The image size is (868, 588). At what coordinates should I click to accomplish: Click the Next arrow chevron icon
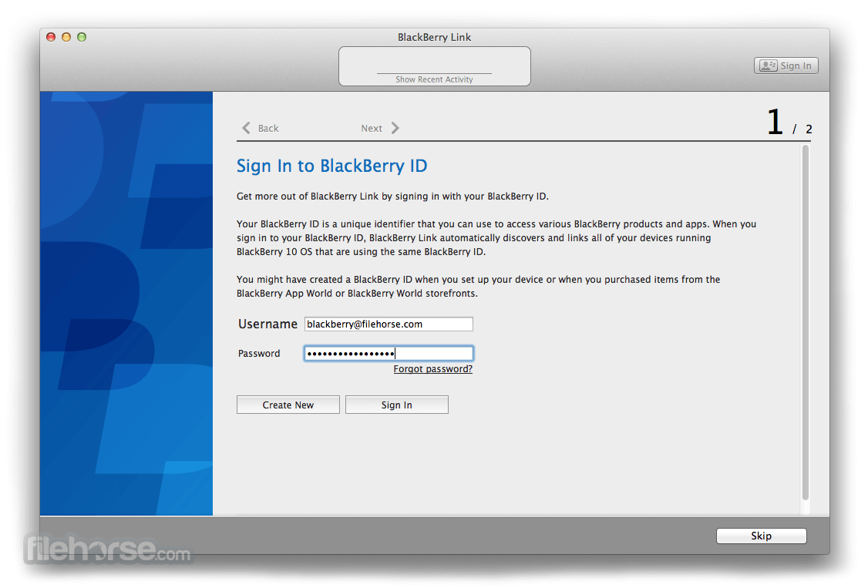(395, 128)
